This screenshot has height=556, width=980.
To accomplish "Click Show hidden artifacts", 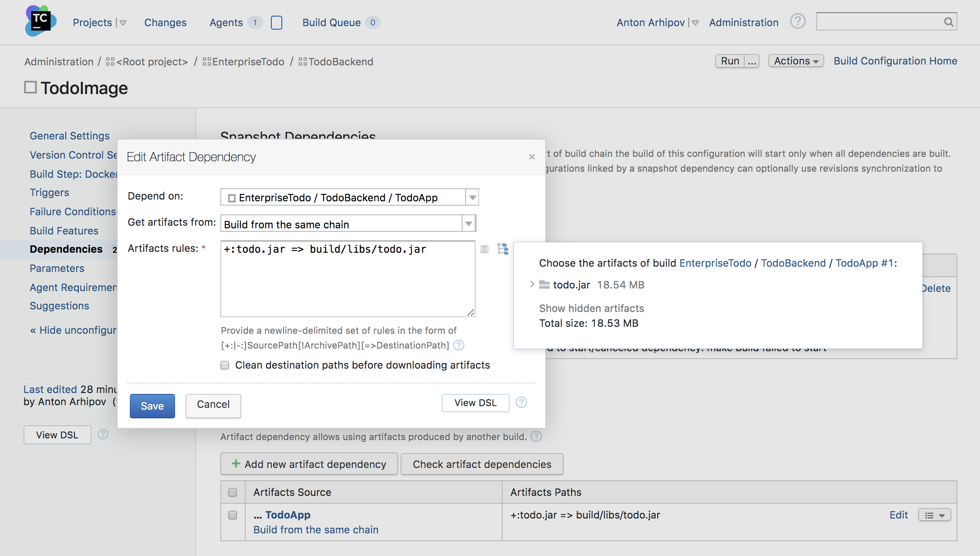I will (x=591, y=309).
